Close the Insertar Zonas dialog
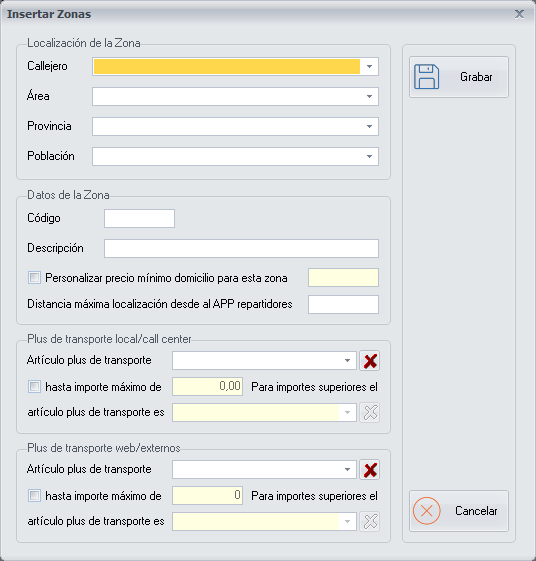This screenshot has width=536, height=561. click(519, 14)
